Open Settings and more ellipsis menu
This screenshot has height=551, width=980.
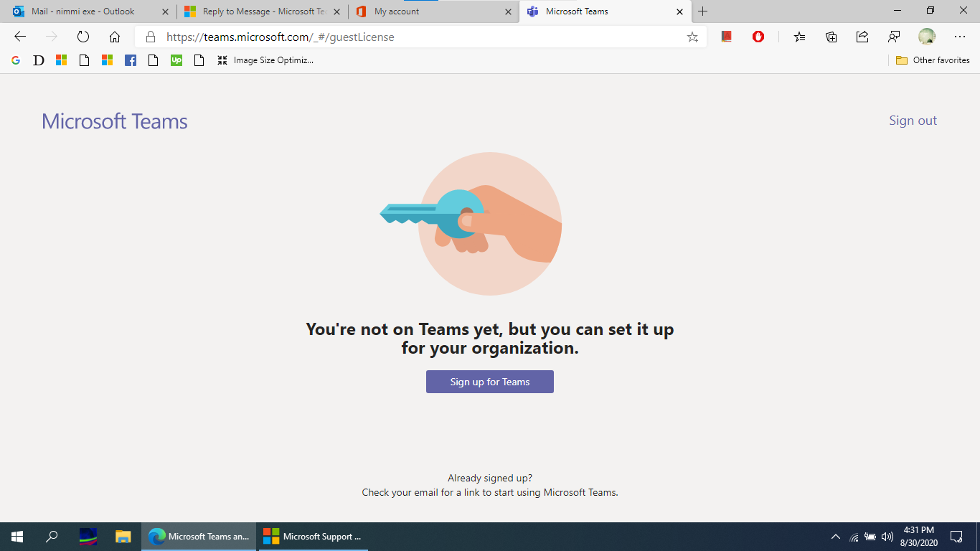pyautogui.click(x=960, y=37)
